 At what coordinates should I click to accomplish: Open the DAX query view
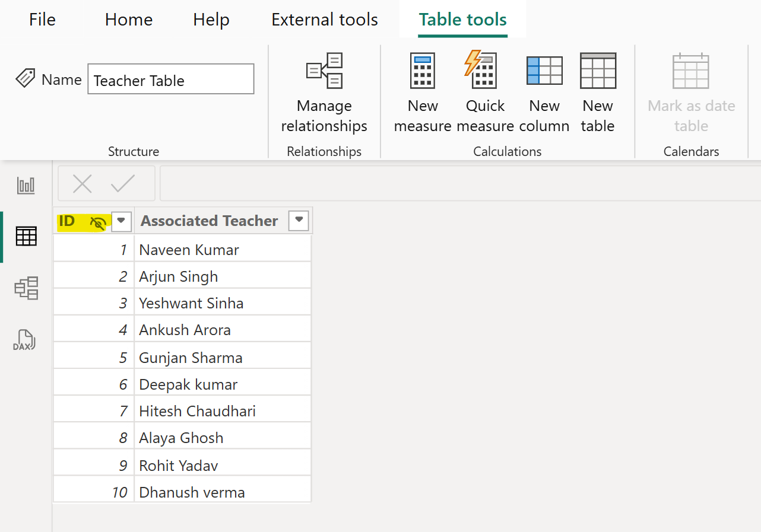25,339
